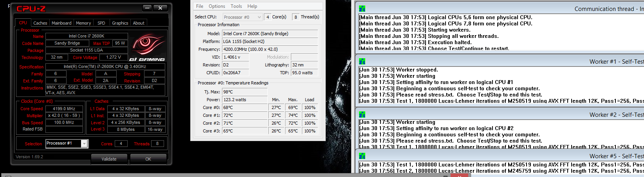Screen dimensions: 644x177
Task: Open the File menu in temperature monitor
Action: point(200,6)
